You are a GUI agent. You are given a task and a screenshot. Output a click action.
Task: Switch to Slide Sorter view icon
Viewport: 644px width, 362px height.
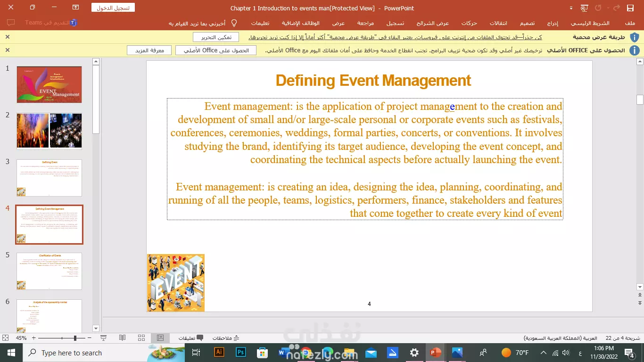tap(141, 338)
